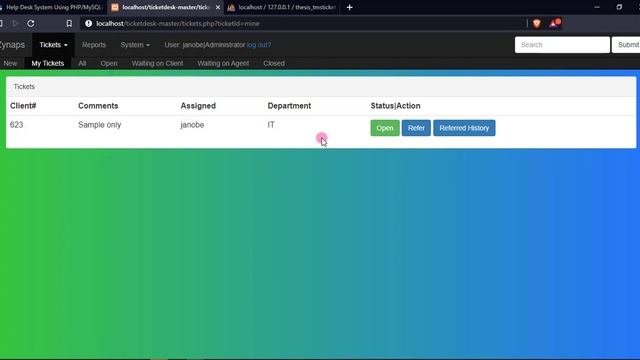The image size is (640, 360).
Task: Show Waiting on Agent tickets
Action: [x=223, y=63]
